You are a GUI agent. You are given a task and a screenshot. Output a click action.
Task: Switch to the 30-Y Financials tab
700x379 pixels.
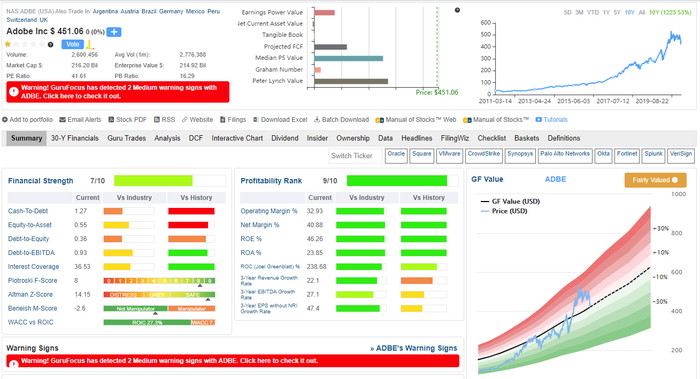pyautogui.click(x=75, y=138)
